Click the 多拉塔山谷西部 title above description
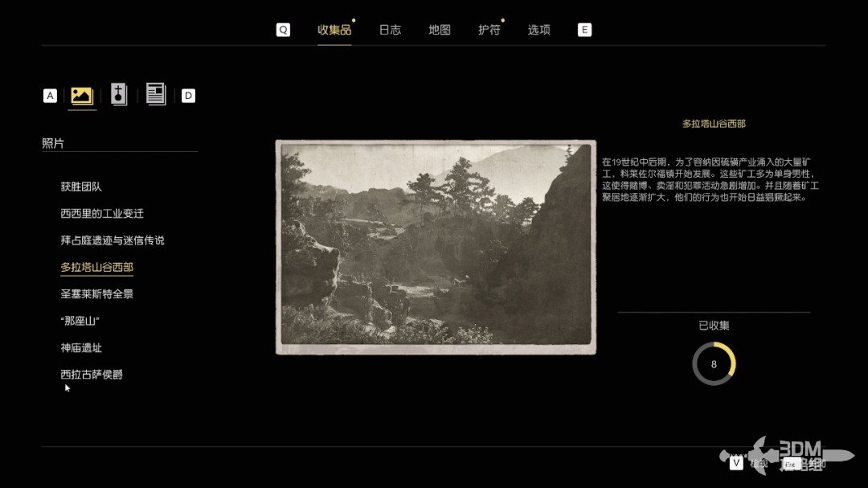 [x=714, y=124]
